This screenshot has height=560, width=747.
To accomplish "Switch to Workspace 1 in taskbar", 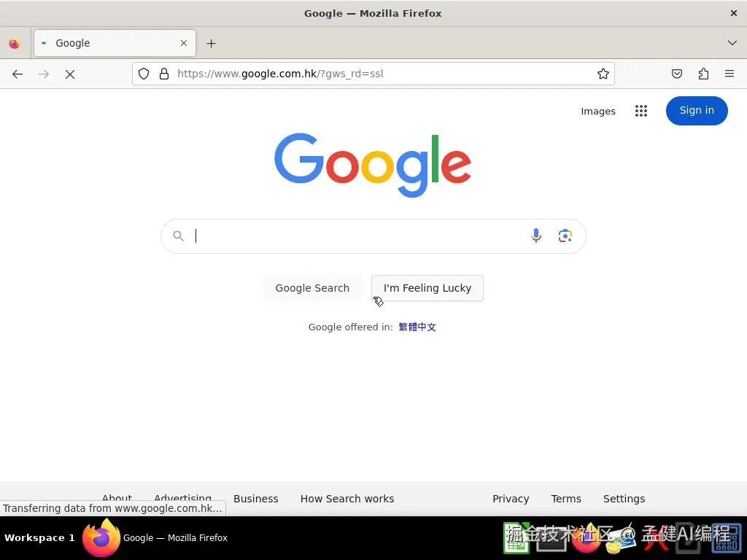I will pyautogui.click(x=39, y=537).
